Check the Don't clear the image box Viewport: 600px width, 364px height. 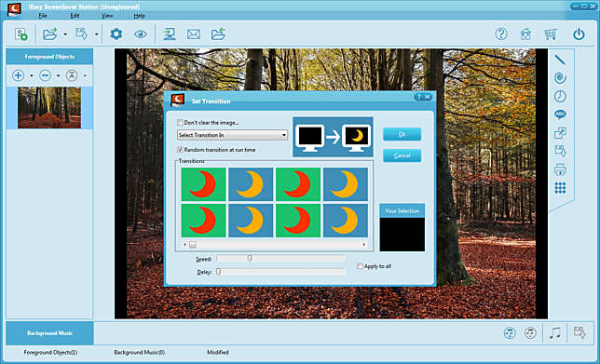click(180, 122)
